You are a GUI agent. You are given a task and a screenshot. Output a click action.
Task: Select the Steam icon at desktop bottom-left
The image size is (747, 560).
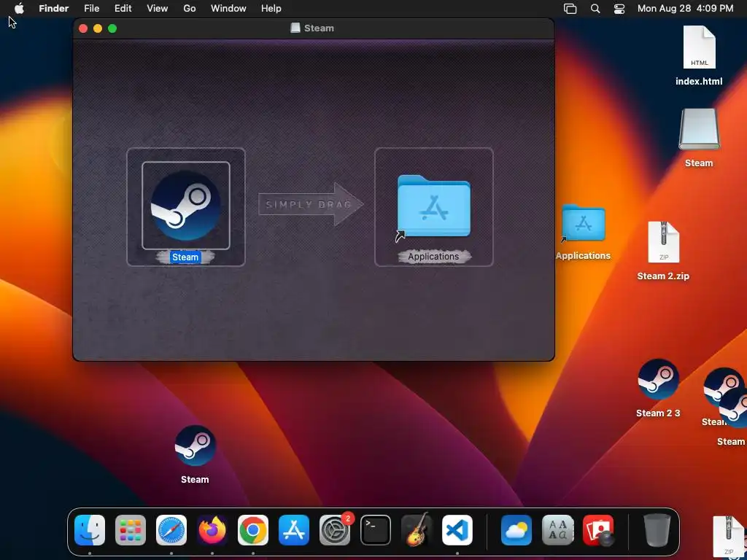195,446
